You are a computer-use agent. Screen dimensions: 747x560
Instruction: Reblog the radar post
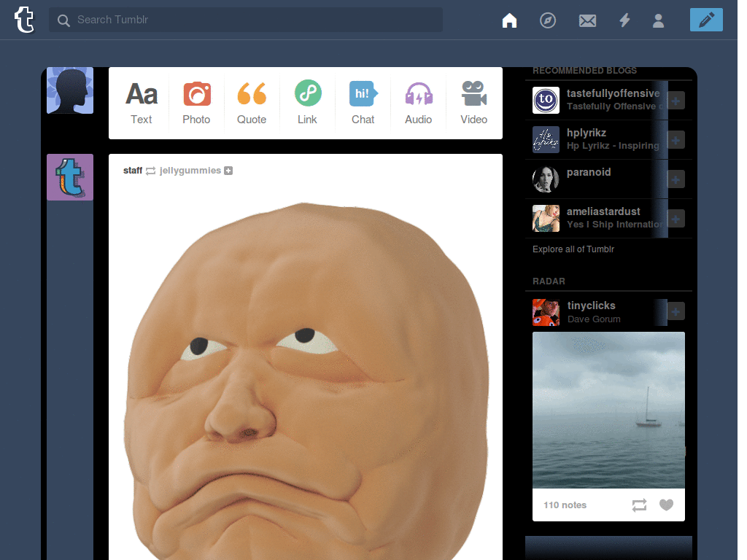(x=639, y=505)
